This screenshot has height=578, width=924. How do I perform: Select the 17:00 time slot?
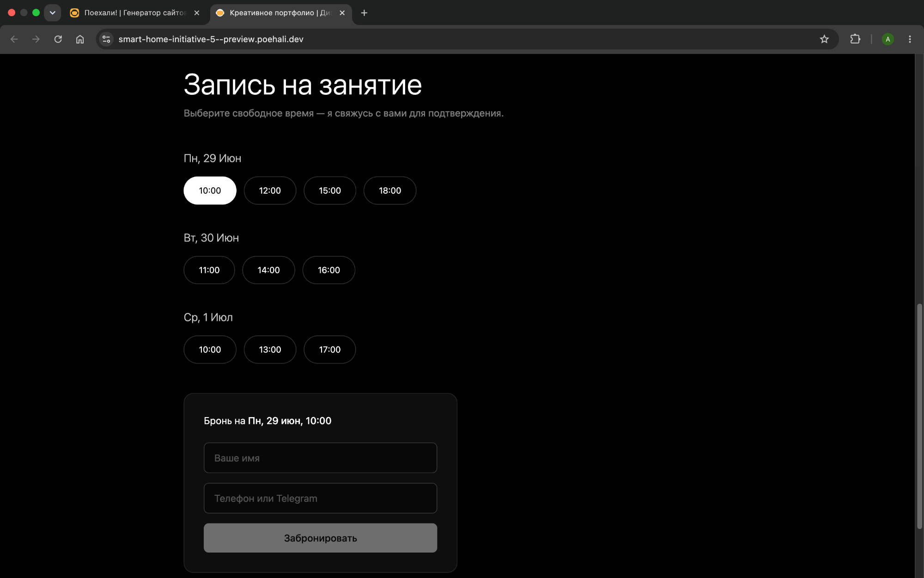[x=330, y=350]
